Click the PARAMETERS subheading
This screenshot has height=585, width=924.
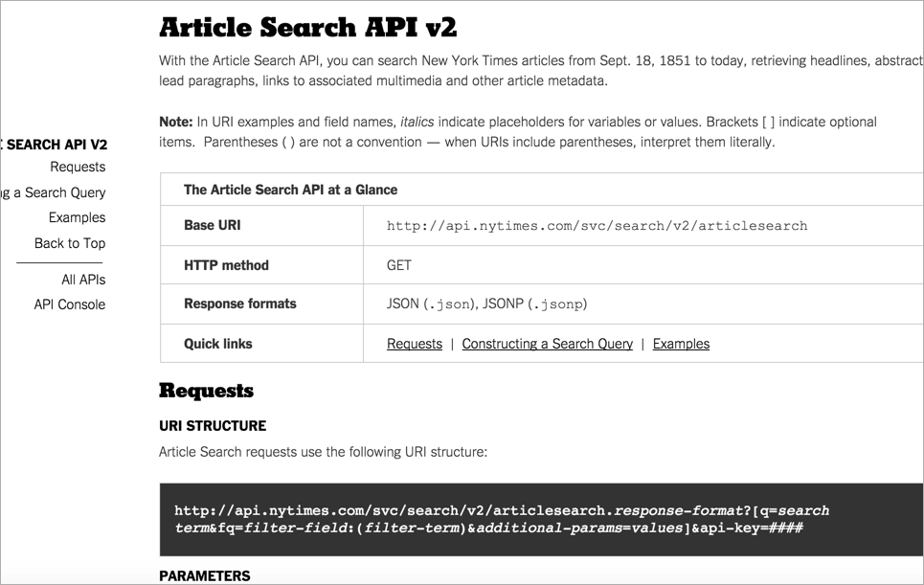point(205,575)
